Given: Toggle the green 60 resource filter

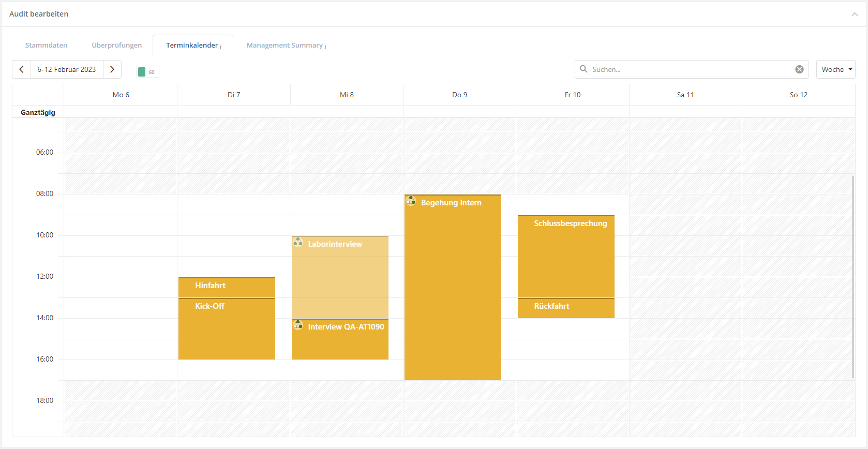Looking at the screenshot, I should click(147, 72).
